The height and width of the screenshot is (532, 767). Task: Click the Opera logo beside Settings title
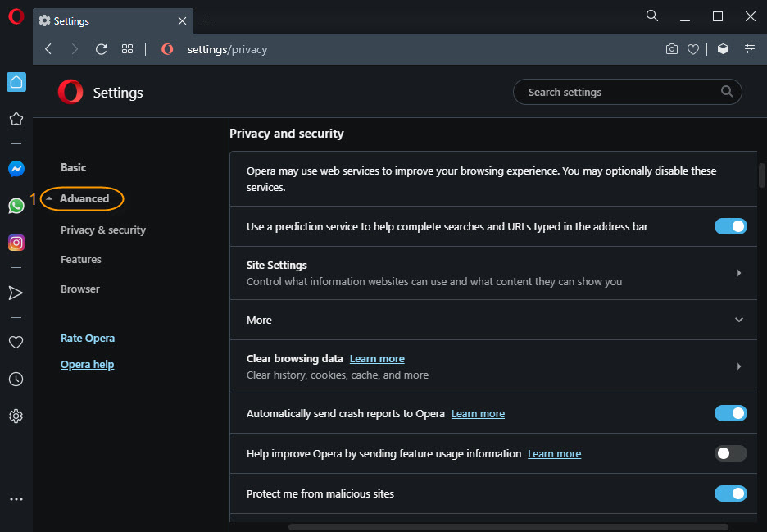tap(70, 92)
